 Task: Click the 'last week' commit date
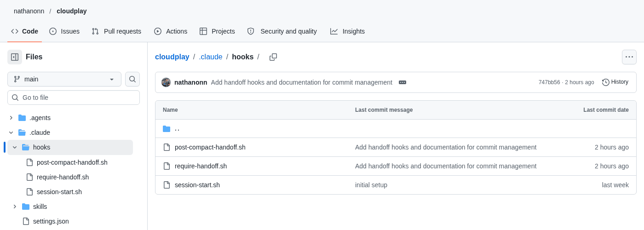click(x=615, y=185)
